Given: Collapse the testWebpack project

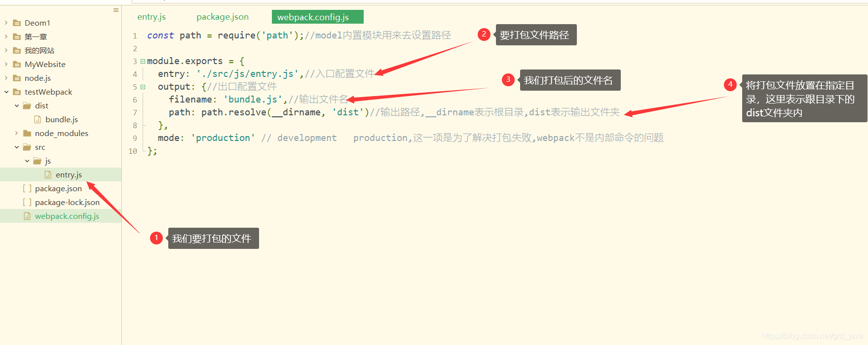Looking at the screenshot, I should click(x=6, y=92).
